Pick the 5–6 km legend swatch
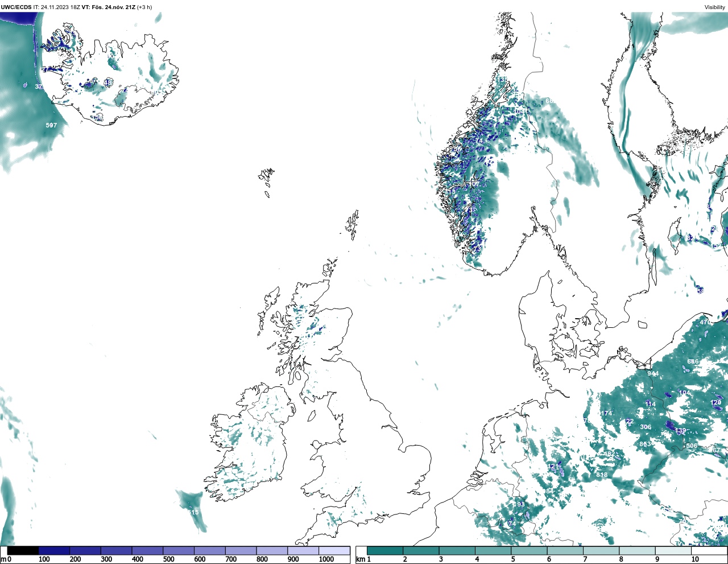The image size is (728, 564). click(529, 551)
